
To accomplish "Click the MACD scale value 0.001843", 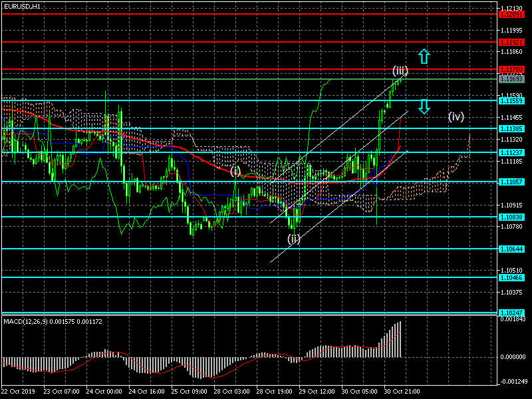I will pyautogui.click(x=513, y=319).
